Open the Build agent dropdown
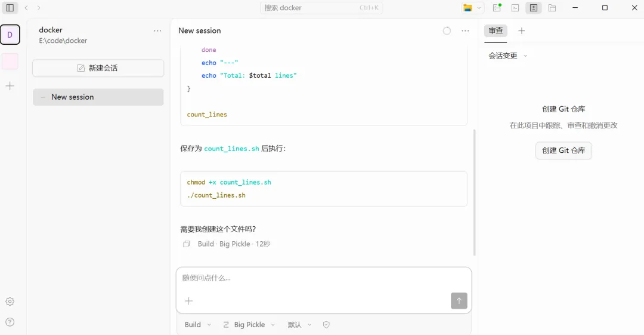This screenshot has width=644, height=335. [x=197, y=325]
